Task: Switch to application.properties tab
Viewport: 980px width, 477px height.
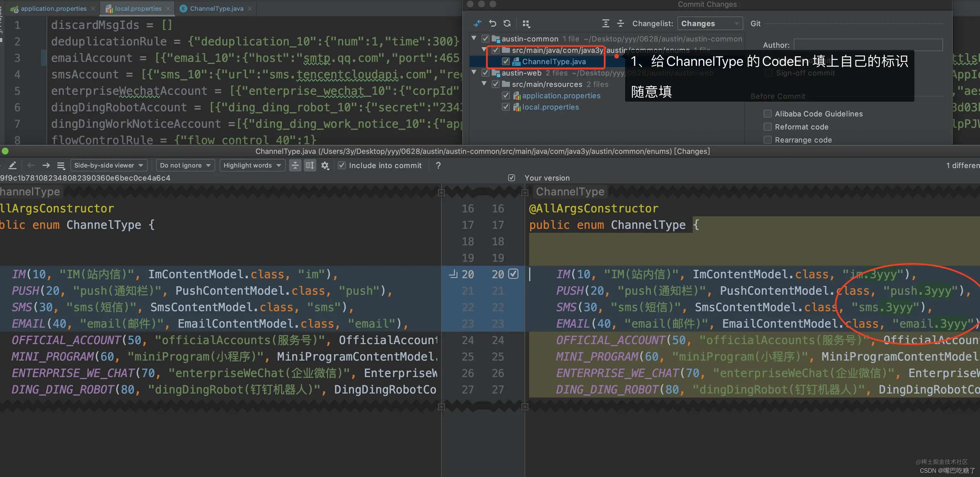Action: pyautogui.click(x=53, y=8)
